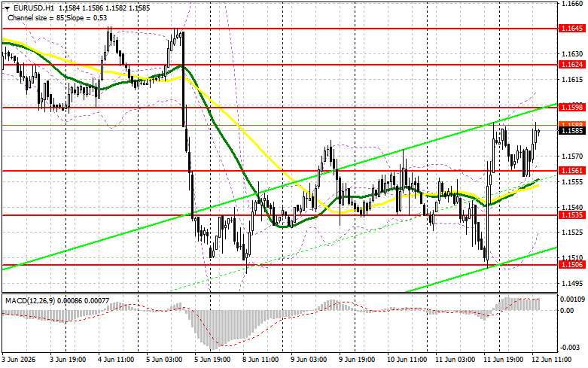The image size is (588, 368).
Task: Select the black 1.1585 current price tag
Action: (572, 131)
